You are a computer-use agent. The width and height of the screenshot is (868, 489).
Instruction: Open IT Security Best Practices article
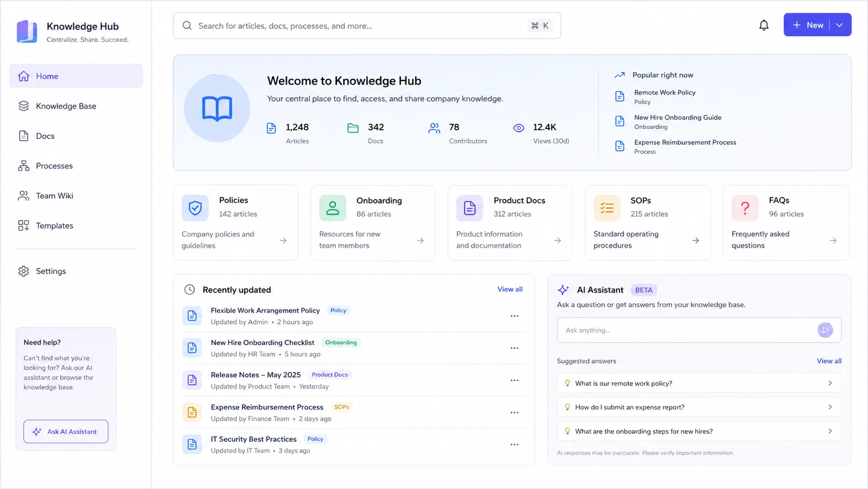(x=253, y=439)
